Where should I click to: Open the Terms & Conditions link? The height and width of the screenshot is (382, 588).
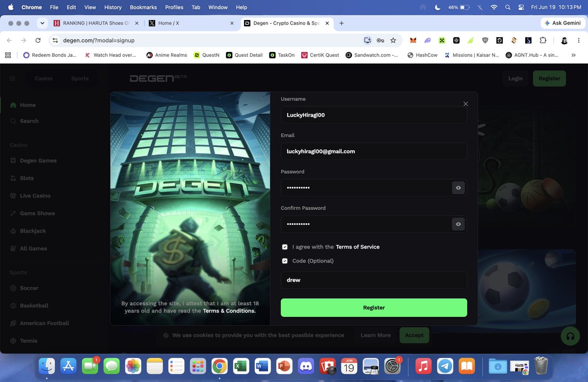click(x=229, y=311)
